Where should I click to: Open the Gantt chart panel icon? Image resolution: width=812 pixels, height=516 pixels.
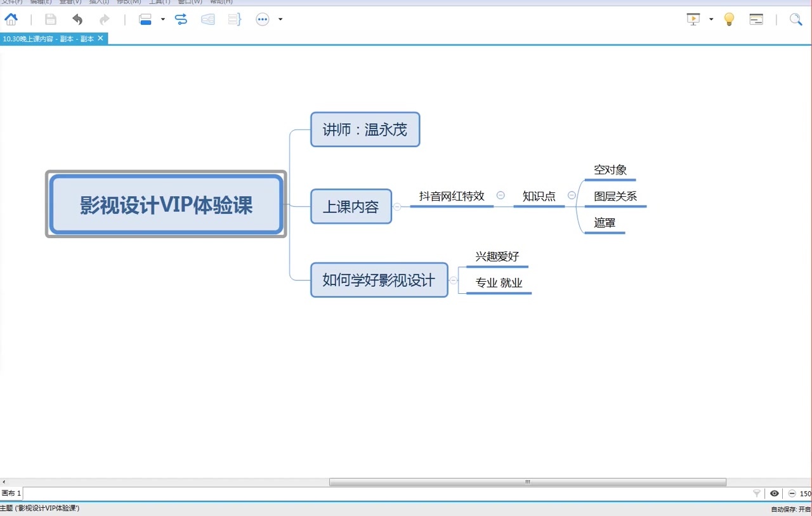(x=756, y=19)
